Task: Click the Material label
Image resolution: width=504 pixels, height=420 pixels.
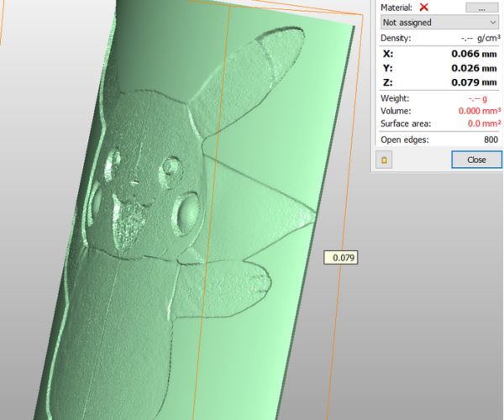Action: (396, 8)
